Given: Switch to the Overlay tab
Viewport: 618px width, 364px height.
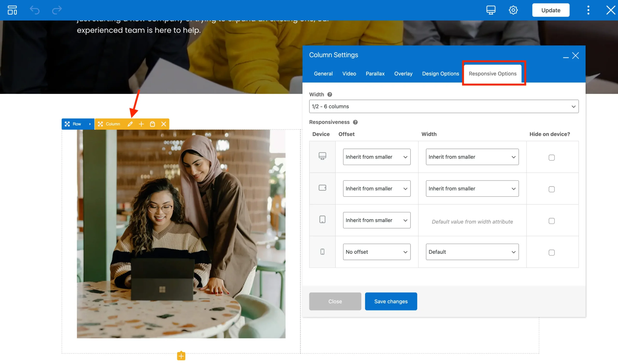Looking at the screenshot, I should click(x=403, y=74).
